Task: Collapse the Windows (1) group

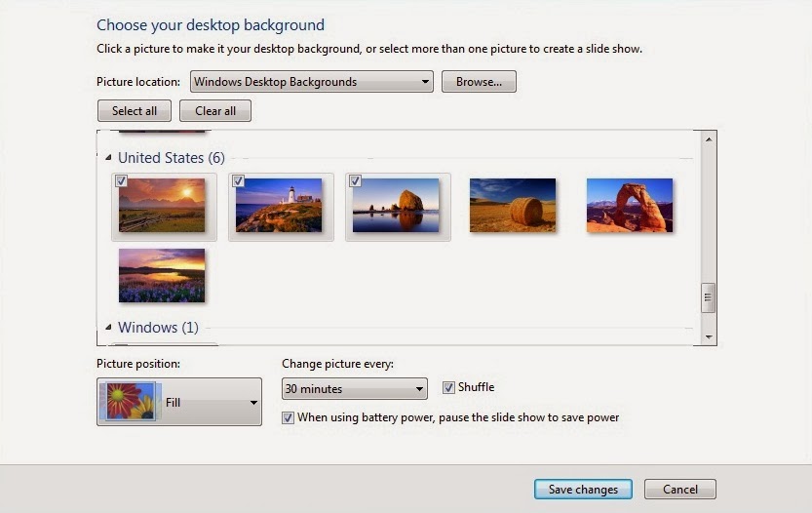Action: 108,327
